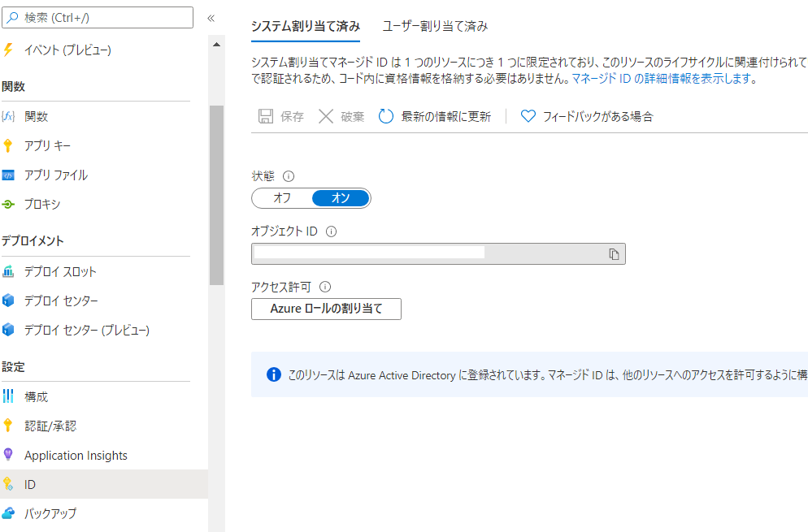Click the key icon beside 認証/承認
The image size is (808, 532).
[8, 426]
